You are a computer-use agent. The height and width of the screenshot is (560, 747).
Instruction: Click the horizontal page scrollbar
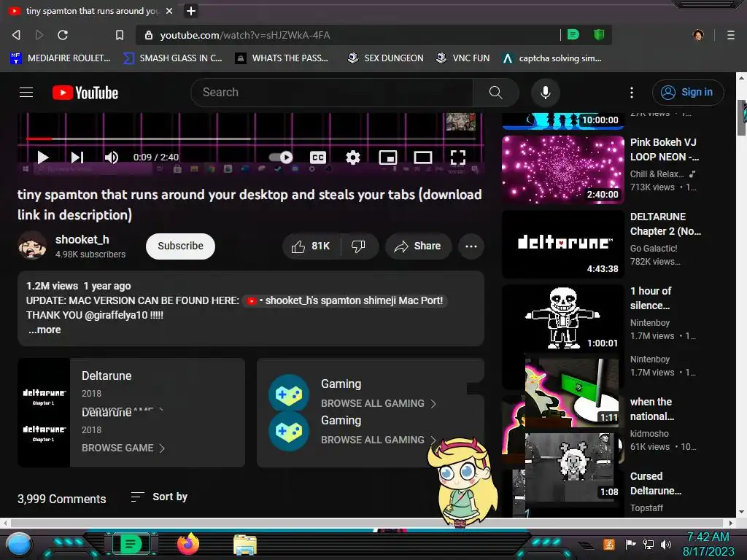tap(367, 523)
